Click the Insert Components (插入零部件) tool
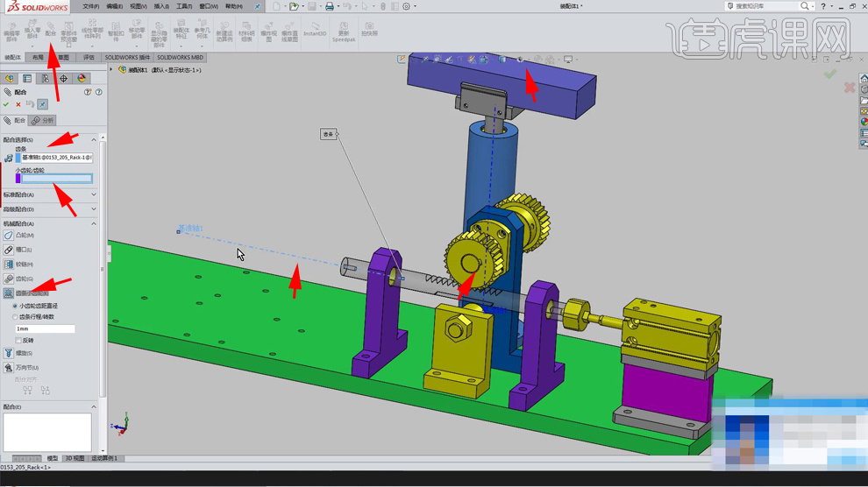The height and width of the screenshot is (487, 868). point(32,31)
